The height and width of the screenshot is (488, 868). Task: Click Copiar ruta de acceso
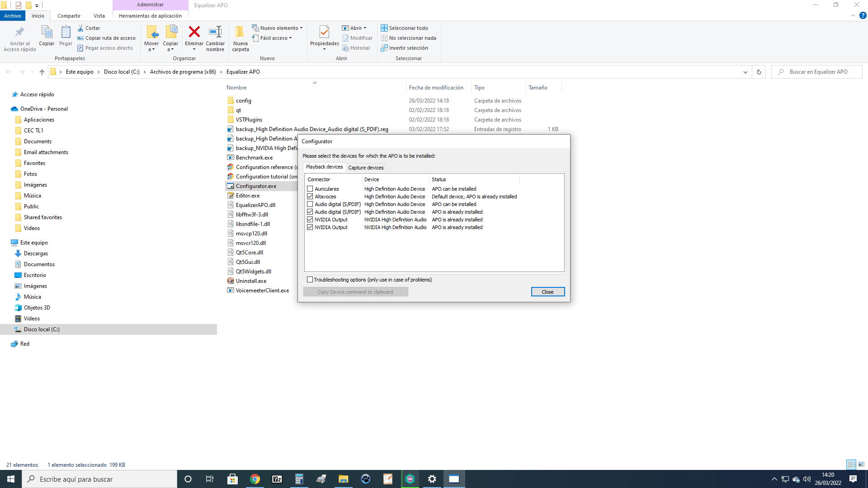(106, 38)
